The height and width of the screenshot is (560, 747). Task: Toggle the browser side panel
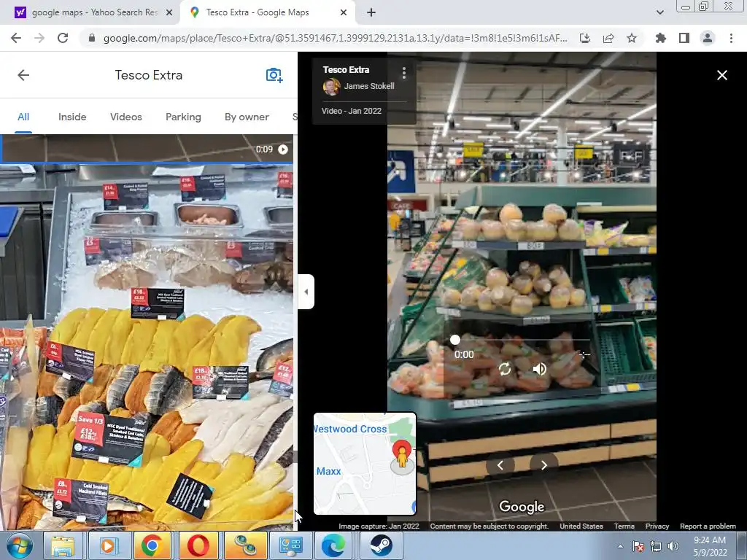(x=684, y=38)
